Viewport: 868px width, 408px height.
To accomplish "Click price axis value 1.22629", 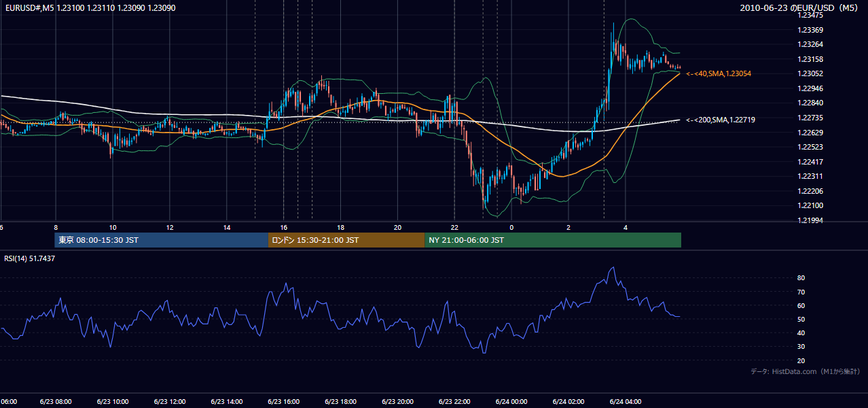I will pos(810,133).
